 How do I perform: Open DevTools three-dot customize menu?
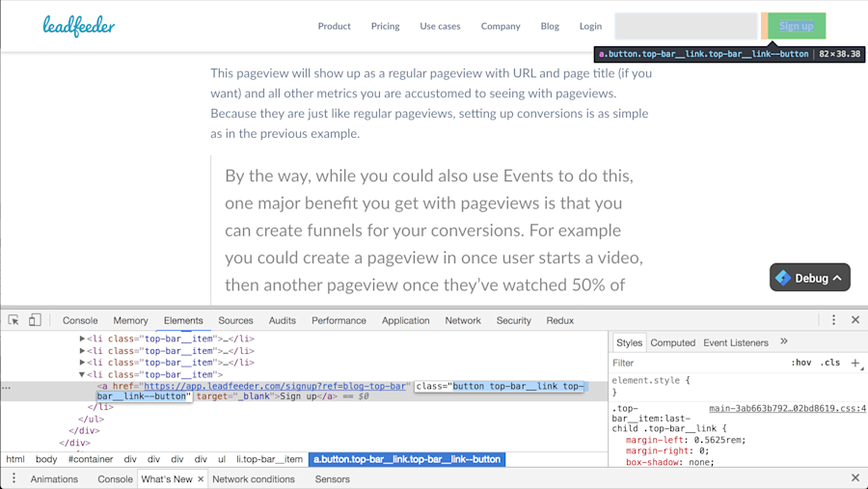833,320
